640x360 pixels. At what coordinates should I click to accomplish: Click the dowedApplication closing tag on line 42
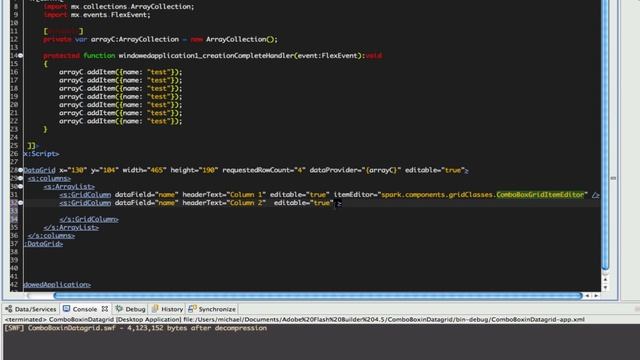[x=57, y=284]
